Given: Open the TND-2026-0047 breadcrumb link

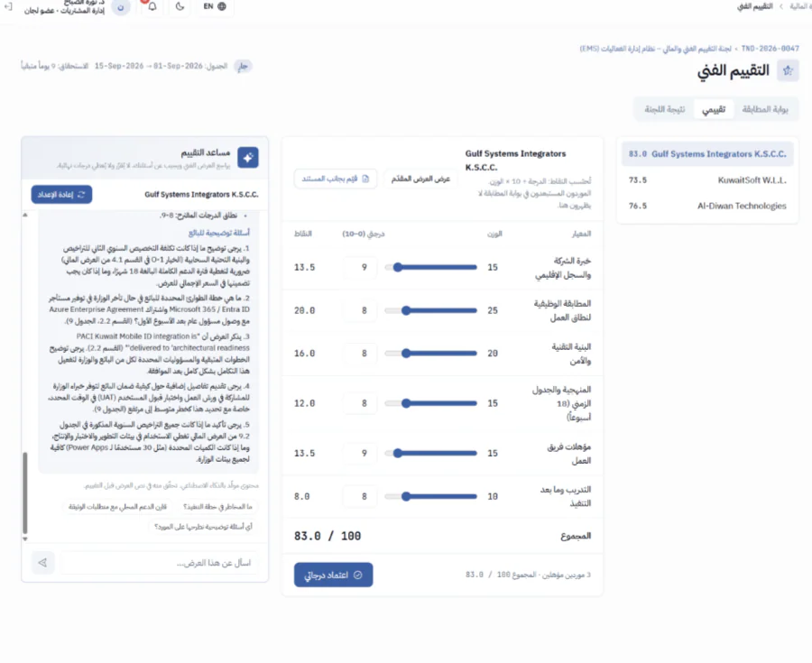Looking at the screenshot, I should [x=770, y=49].
